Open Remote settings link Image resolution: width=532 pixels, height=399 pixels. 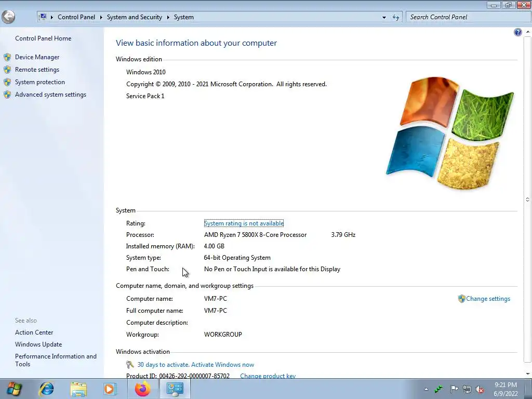(37, 70)
